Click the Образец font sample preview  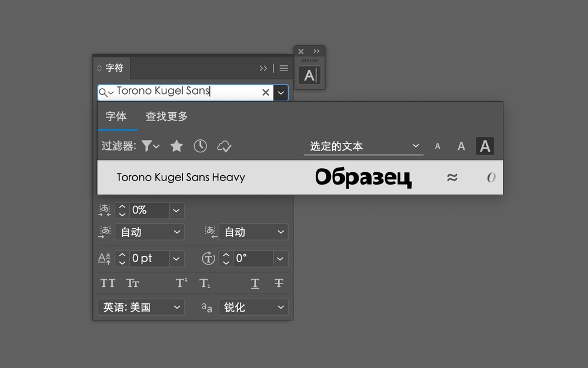tap(363, 178)
